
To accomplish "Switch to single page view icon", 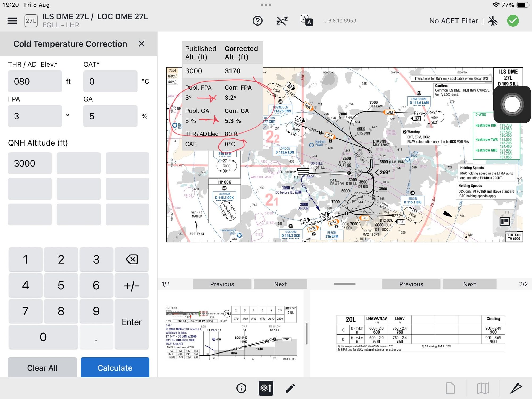I will (x=450, y=388).
